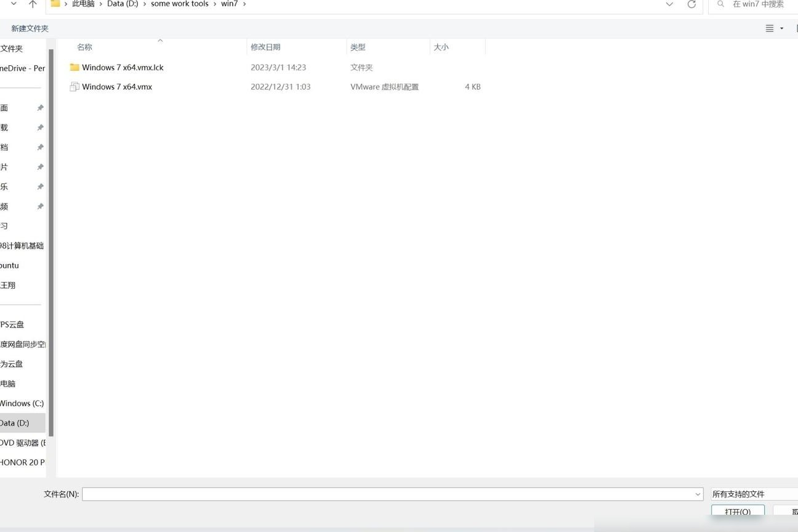Viewport: 798px width, 532px height.
Task: Open OneDrive - Personal in the navigation pane
Action: point(23,68)
